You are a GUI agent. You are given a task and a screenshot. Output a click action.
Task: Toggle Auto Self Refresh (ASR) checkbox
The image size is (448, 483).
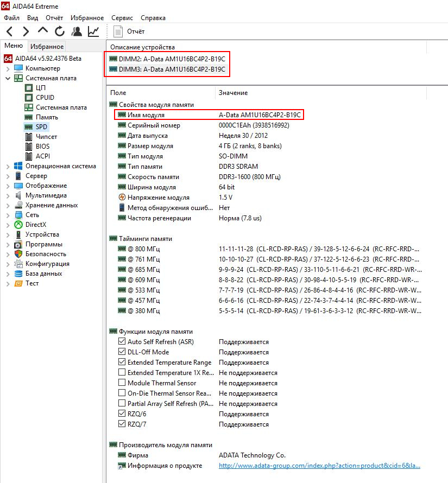coord(122,342)
